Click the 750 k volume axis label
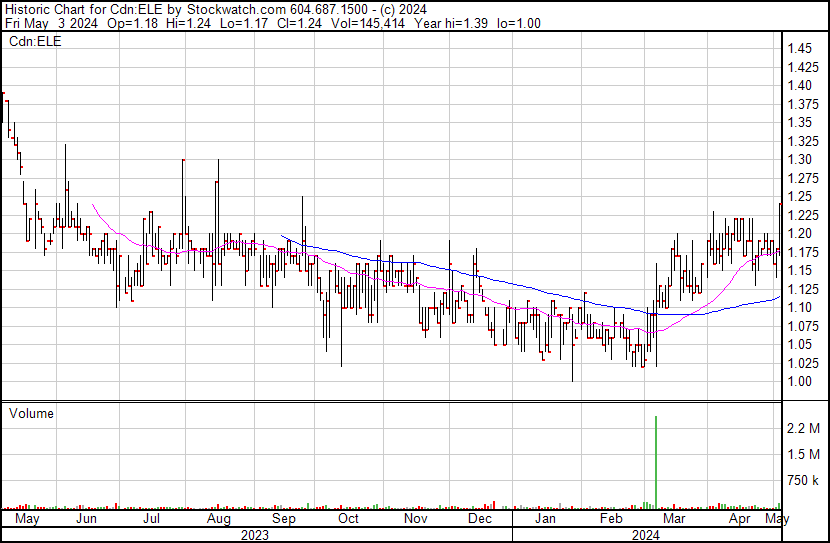 (x=803, y=481)
